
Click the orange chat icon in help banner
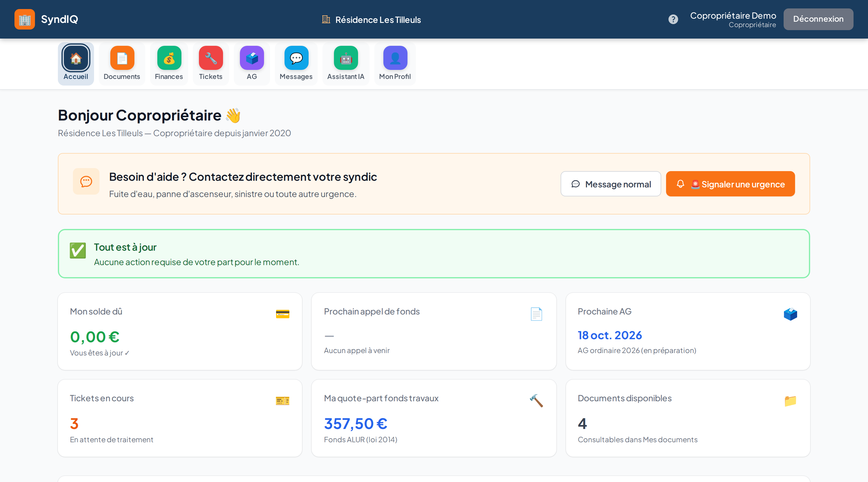click(86, 182)
